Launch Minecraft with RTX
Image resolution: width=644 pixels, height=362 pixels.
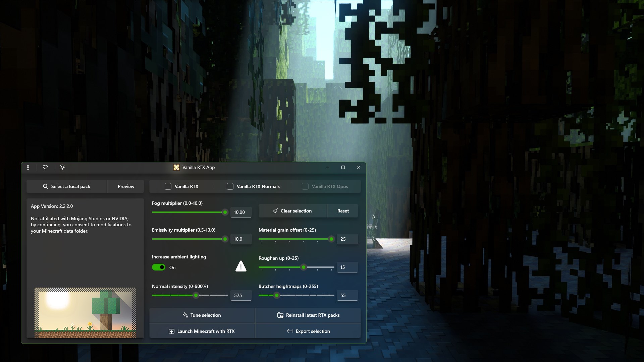click(202, 331)
